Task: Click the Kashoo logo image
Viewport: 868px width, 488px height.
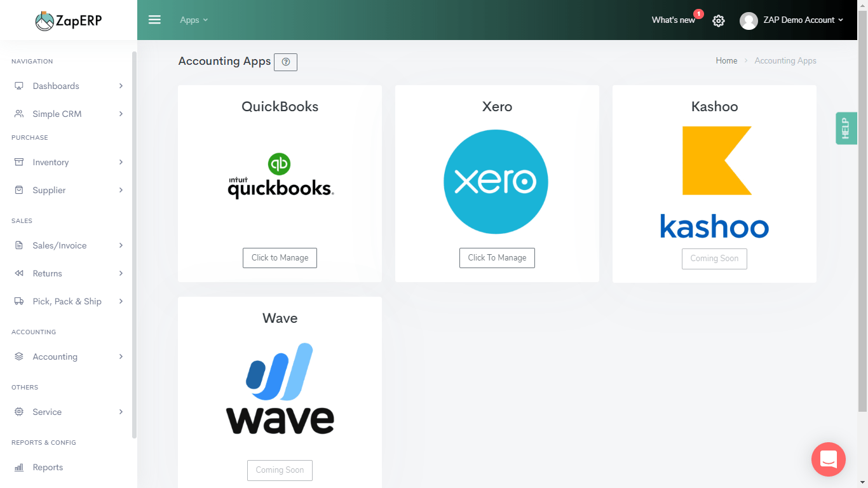Action: click(x=714, y=182)
